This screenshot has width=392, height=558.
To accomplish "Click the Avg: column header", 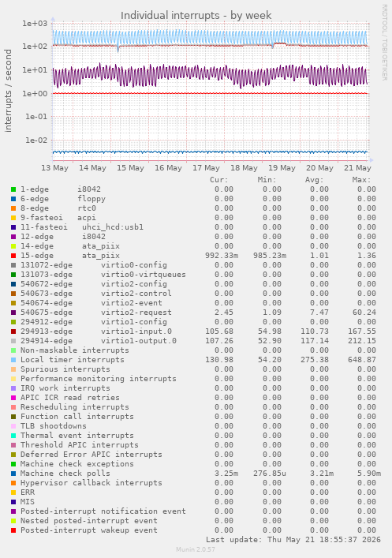I will [315, 180].
